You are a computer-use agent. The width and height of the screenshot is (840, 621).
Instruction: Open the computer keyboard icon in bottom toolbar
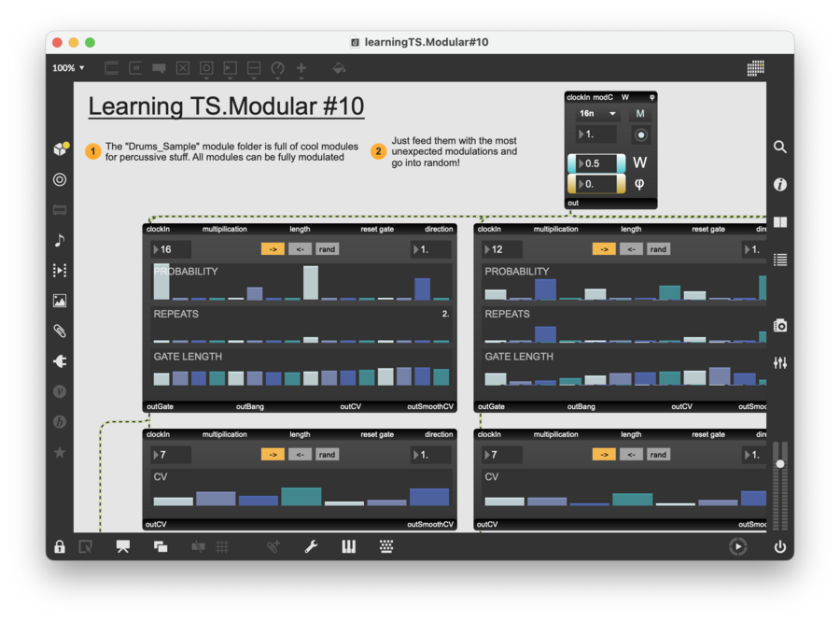386,546
